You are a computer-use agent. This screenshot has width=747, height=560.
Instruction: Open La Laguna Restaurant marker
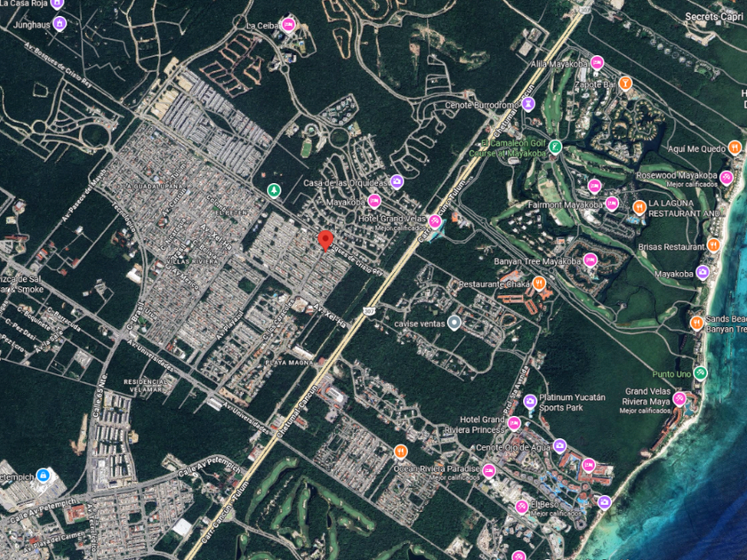639,207
